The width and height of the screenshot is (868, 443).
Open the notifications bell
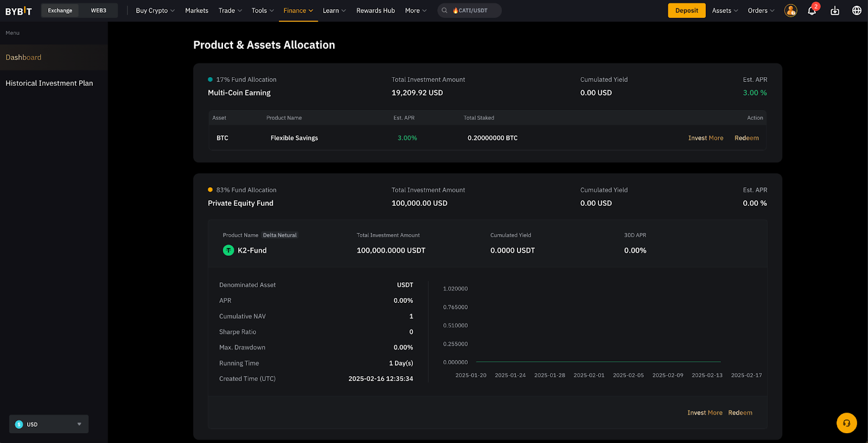[812, 11]
